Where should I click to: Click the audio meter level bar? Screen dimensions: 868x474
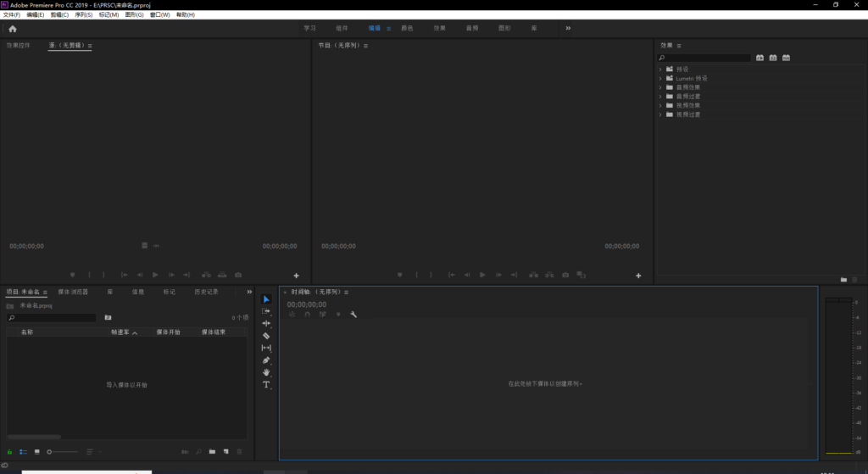838,376
